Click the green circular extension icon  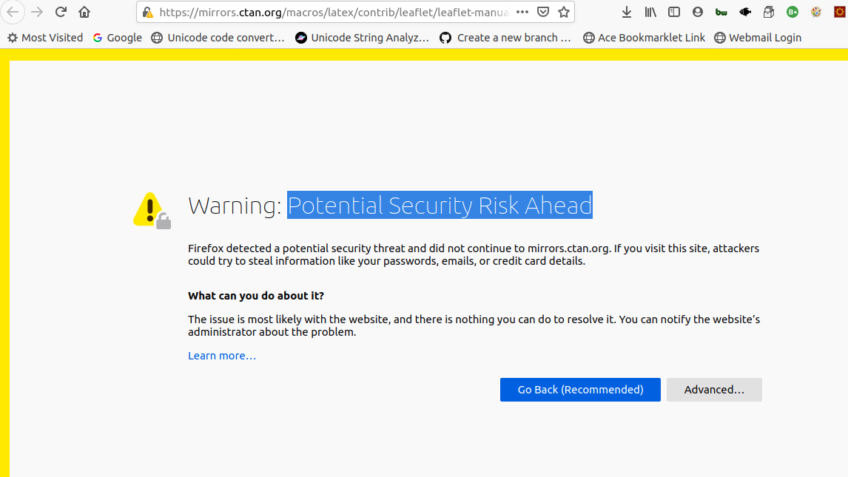792,12
